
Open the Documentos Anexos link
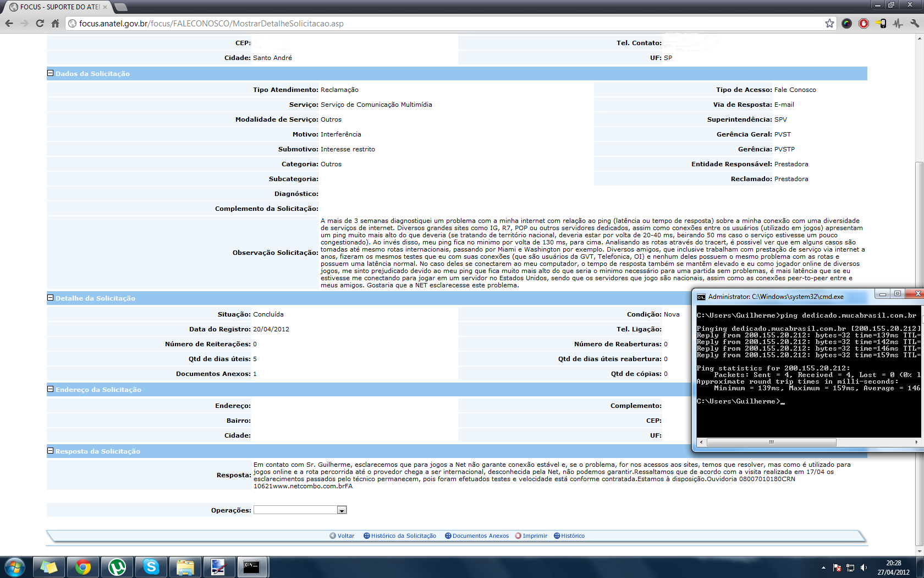pyautogui.click(x=480, y=536)
